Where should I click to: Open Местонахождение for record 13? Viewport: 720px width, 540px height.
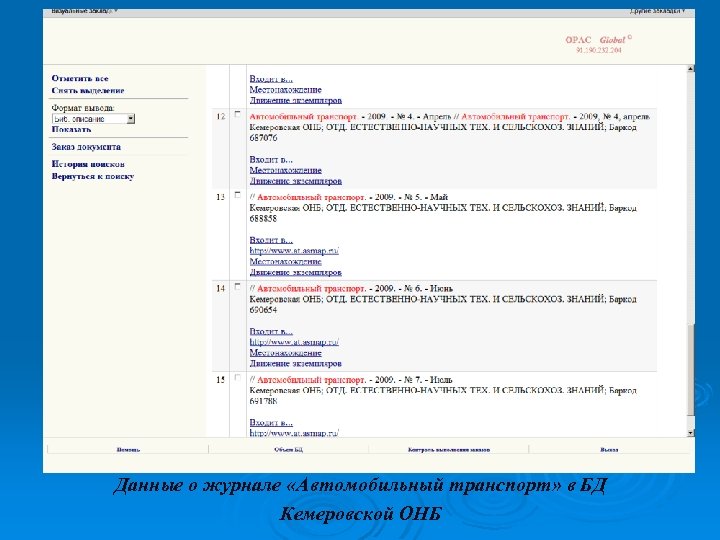coord(285,262)
